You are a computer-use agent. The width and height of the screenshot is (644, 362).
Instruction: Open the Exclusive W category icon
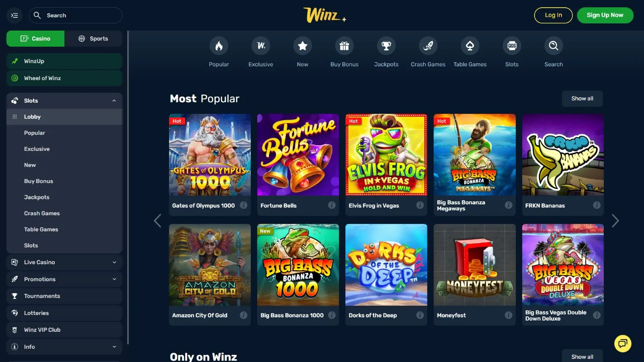pyautogui.click(x=260, y=46)
